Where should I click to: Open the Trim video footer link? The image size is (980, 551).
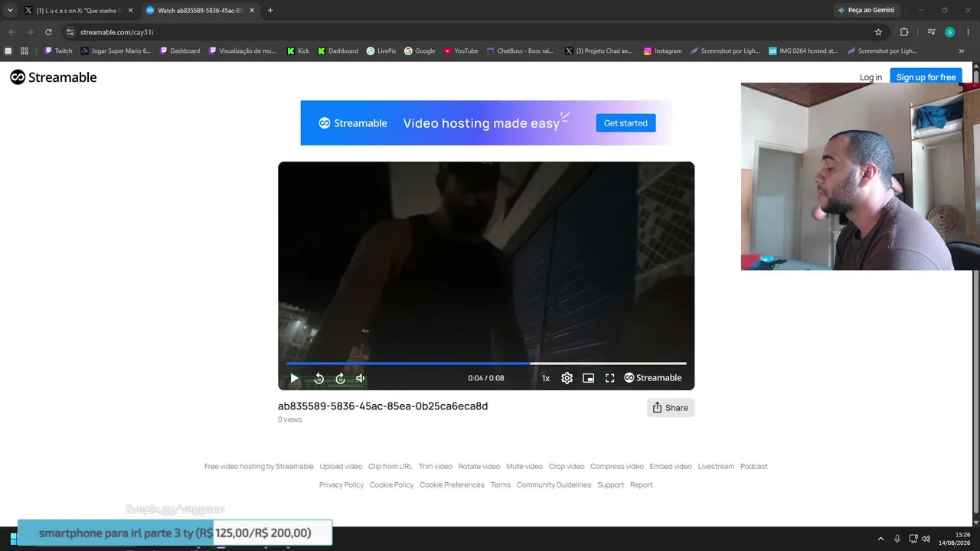pyautogui.click(x=436, y=466)
